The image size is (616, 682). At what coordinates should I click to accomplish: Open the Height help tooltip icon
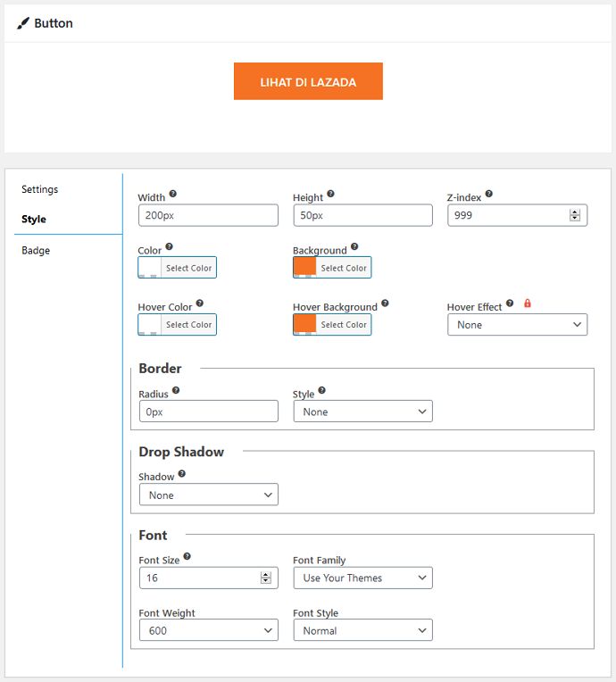[330, 194]
